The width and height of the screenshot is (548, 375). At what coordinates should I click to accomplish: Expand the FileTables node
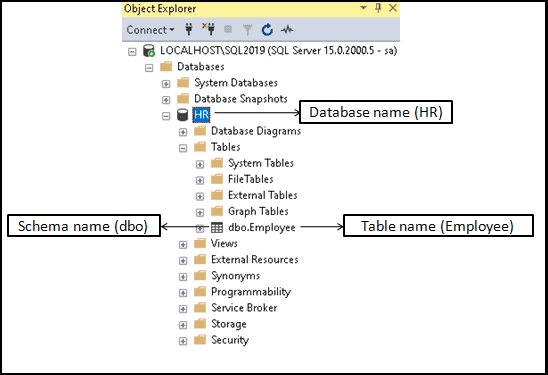pyautogui.click(x=200, y=180)
